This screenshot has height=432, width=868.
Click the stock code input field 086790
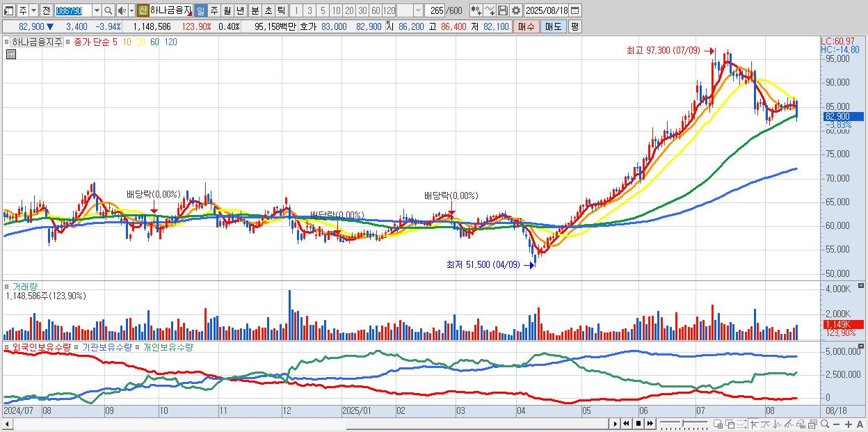point(73,10)
